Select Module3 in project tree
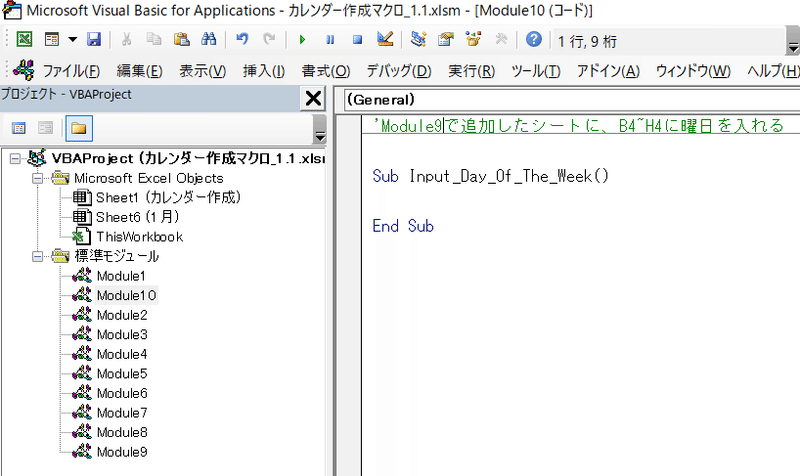This screenshot has height=476, width=800. [x=122, y=335]
